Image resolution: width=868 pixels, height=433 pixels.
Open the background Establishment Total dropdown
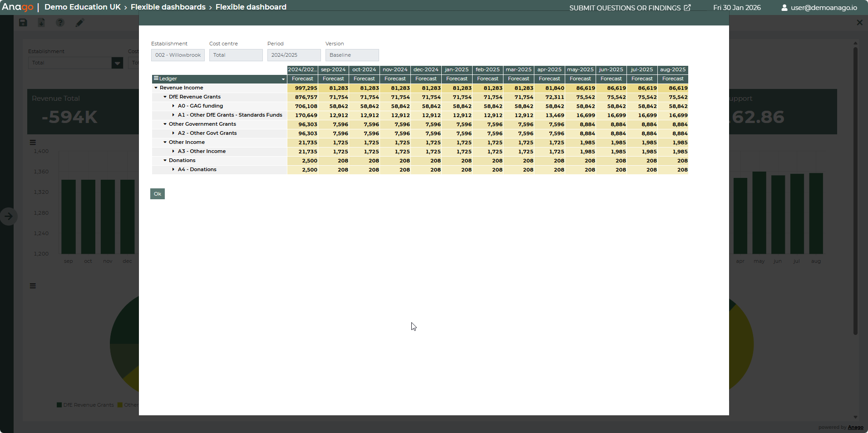point(117,63)
